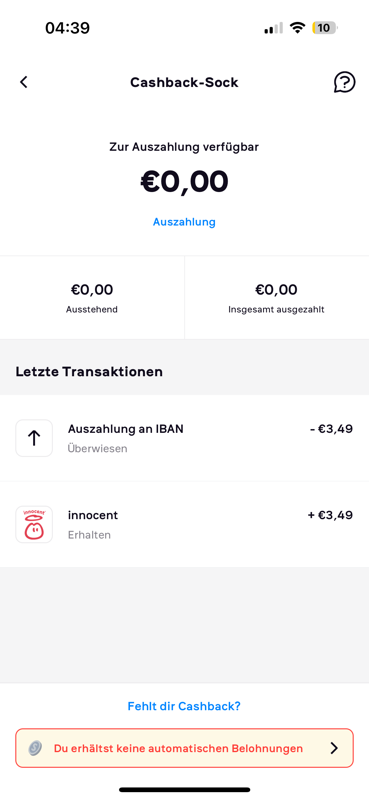
Task: Click the Auszahlung link
Action: pos(184,222)
